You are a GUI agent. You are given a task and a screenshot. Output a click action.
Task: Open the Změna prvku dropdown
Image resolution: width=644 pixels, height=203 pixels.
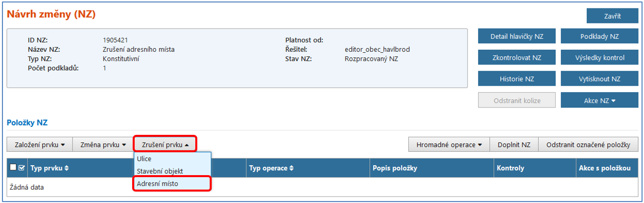pos(102,145)
